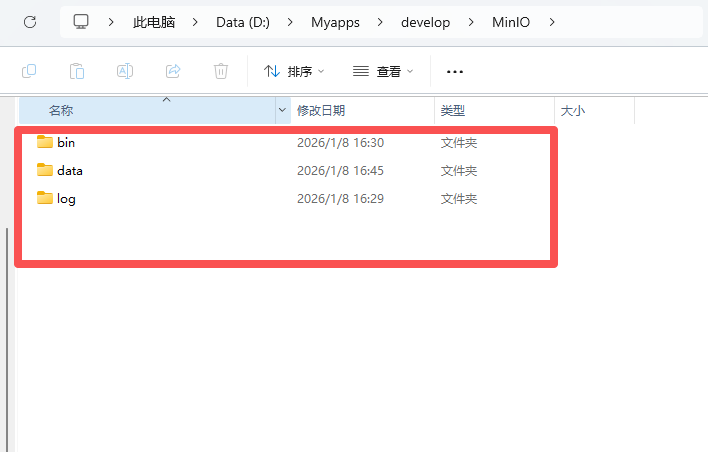This screenshot has height=452, width=708.
Task: Click 文件夹 type of bin row
Action: tap(459, 142)
